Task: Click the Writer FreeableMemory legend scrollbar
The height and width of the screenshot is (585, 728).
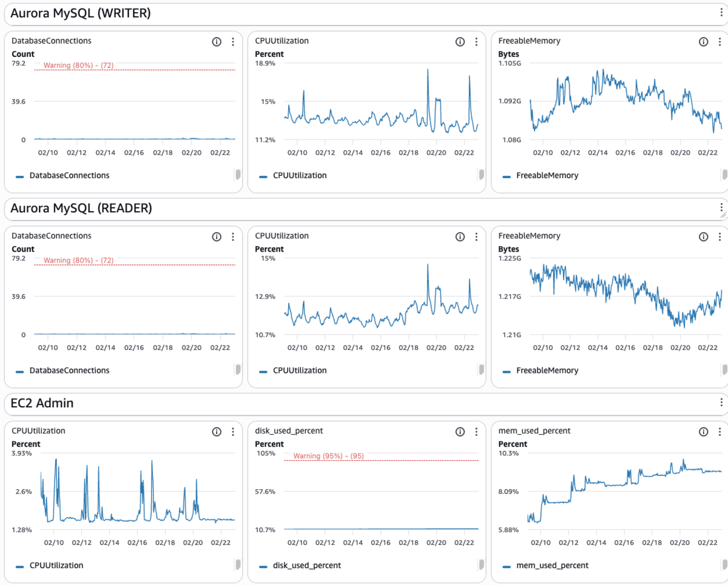Action: point(724,175)
